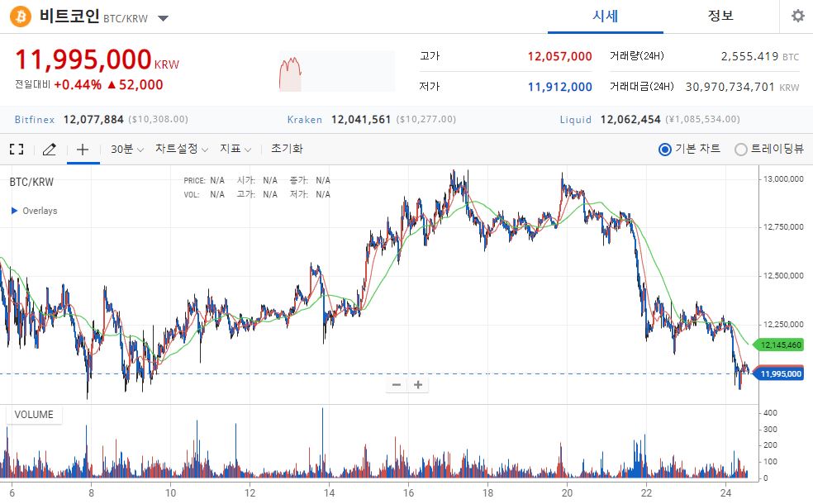813x504 pixels.
Task: Click the chart zoom-out minus button
Action: [x=397, y=385]
